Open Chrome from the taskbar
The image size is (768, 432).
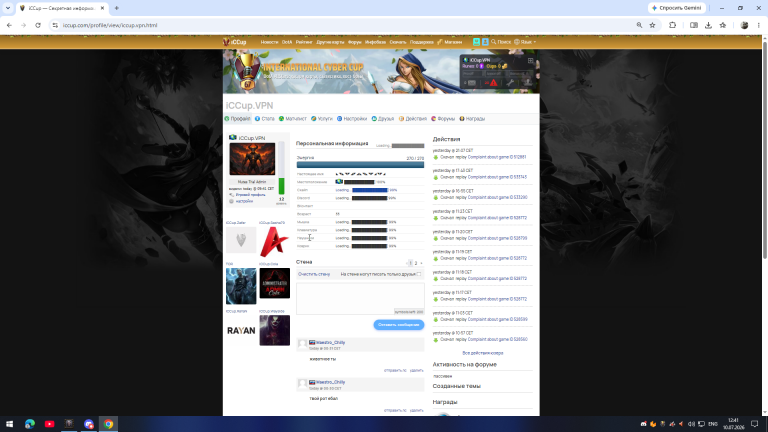(x=108, y=424)
